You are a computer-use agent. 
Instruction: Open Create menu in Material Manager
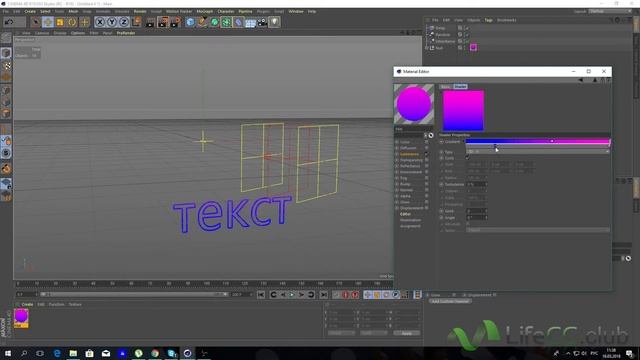pos(27,304)
